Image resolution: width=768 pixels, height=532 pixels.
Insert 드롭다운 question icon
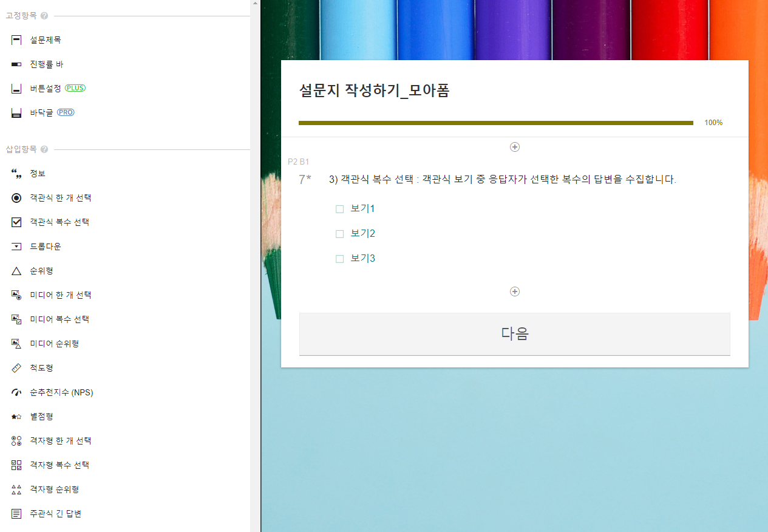16,247
